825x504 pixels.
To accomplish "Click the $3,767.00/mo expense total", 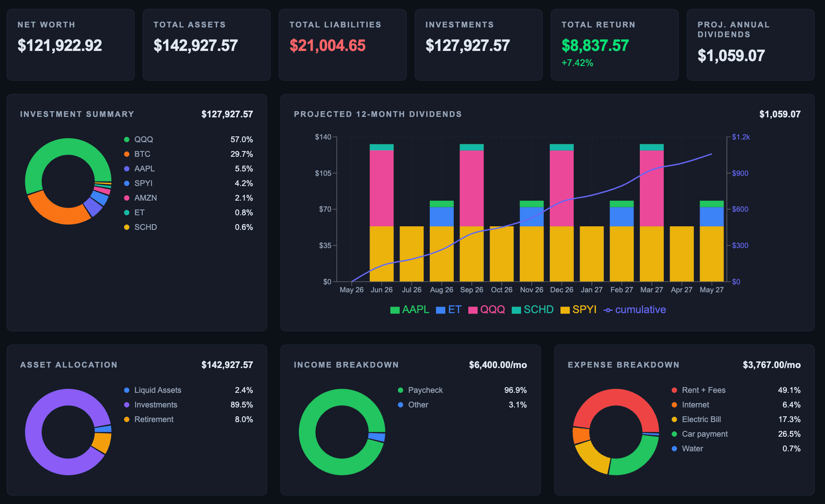I will point(772,365).
